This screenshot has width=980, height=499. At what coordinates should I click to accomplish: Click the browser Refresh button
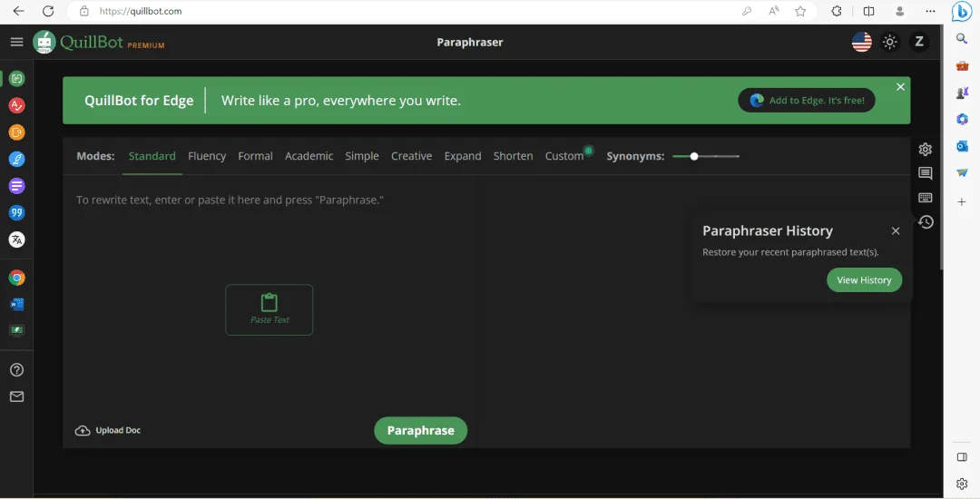pos(47,11)
